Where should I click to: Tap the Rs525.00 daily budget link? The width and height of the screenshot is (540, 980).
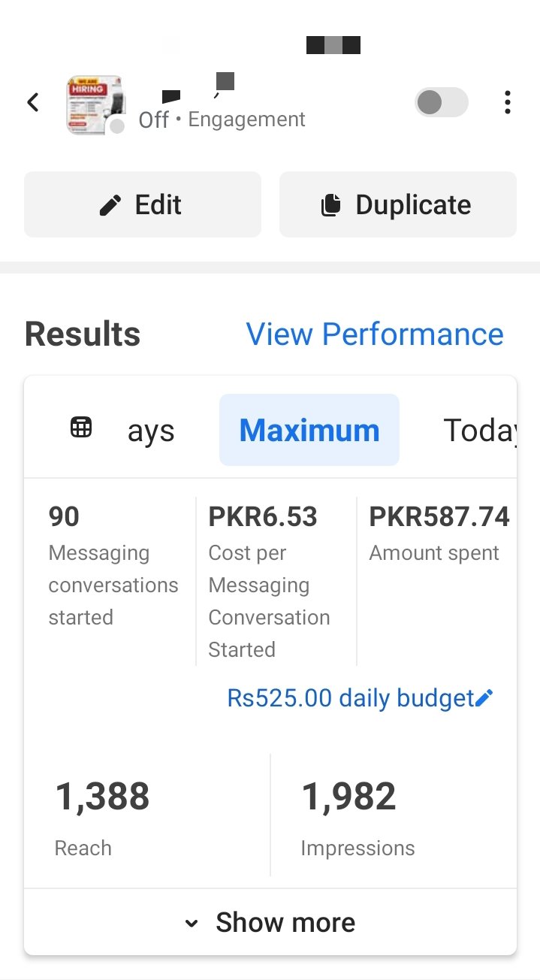pos(351,698)
